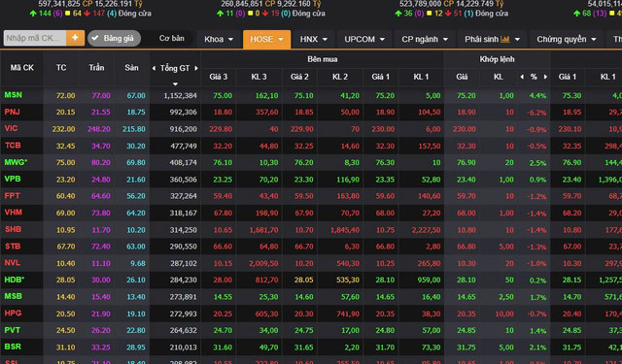Focus the 'Nhập mã CK' stock code input
Image resolution: width=622 pixels, height=364 pixels.
coord(35,38)
